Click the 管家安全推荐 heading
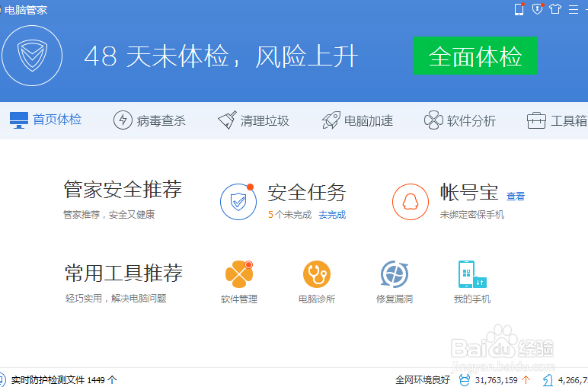Viewport: 588px width, 387px height. 123,189
